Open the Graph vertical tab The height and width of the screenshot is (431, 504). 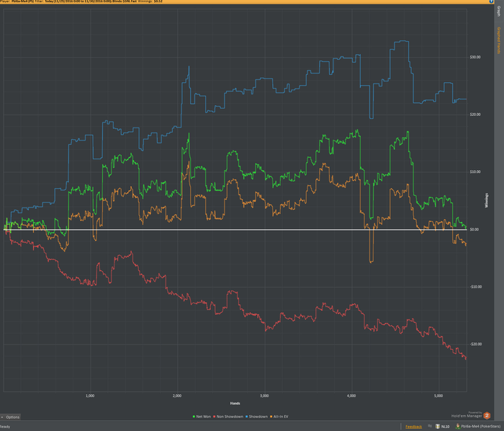pyautogui.click(x=498, y=12)
